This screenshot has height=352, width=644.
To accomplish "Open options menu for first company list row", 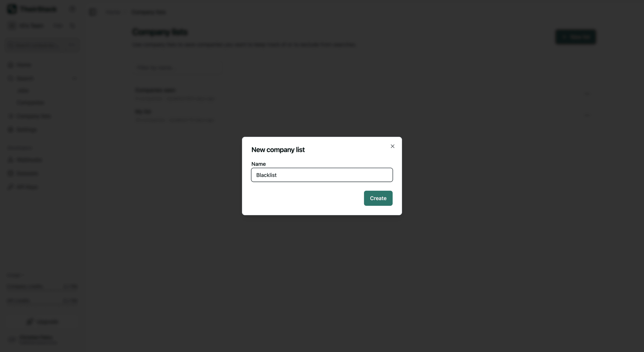I will pos(587,94).
